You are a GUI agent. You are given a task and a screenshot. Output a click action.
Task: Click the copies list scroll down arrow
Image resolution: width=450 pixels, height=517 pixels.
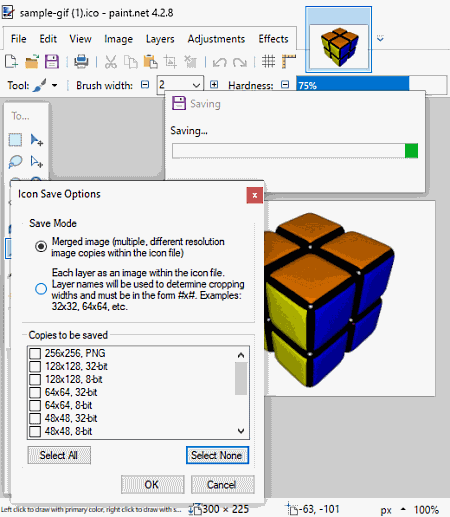pyautogui.click(x=241, y=431)
